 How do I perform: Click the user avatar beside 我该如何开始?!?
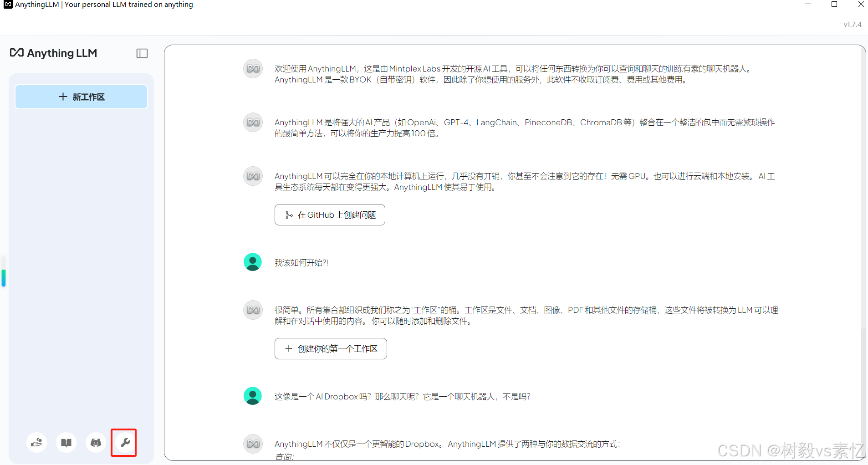coord(253,262)
